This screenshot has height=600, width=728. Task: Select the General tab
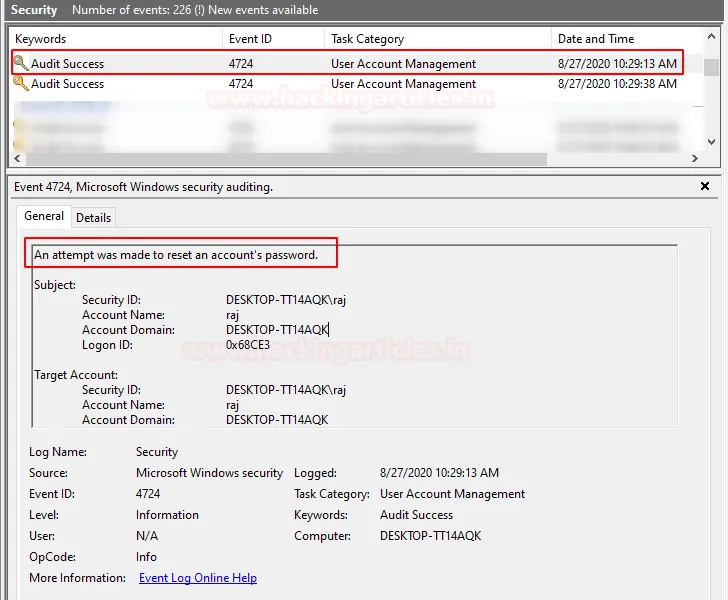point(44,216)
